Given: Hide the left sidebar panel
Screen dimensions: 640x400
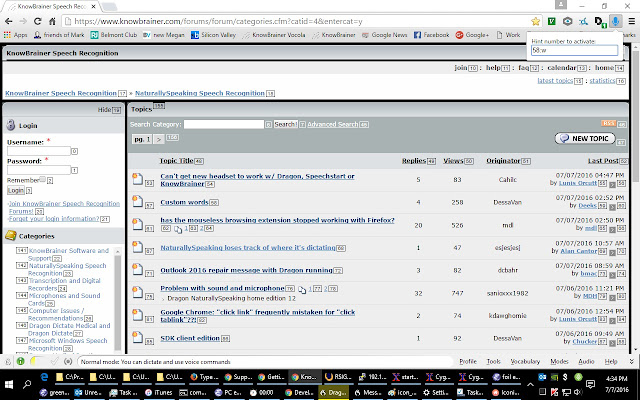Looking at the screenshot, I should click(x=103, y=108).
